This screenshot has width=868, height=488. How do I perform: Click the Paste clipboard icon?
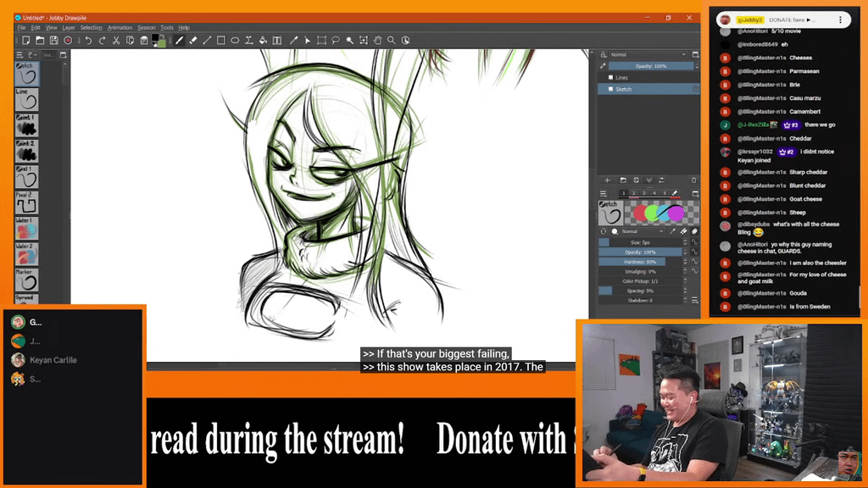[x=144, y=41]
